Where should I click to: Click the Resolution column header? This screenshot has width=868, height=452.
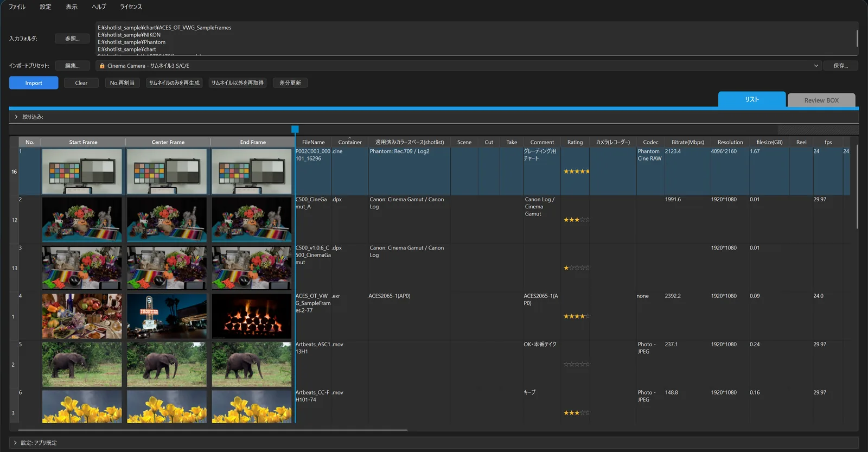730,142
